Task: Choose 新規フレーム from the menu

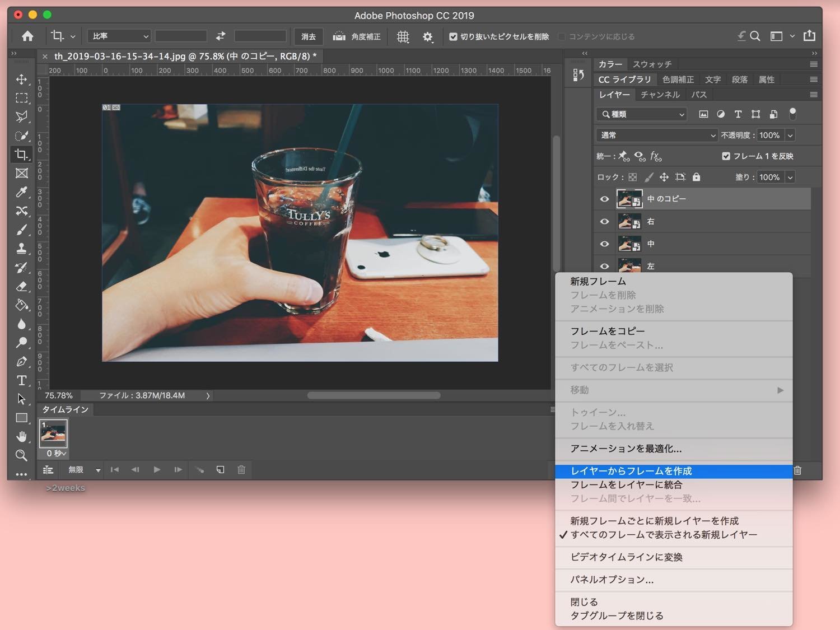Action: (674, 282)
